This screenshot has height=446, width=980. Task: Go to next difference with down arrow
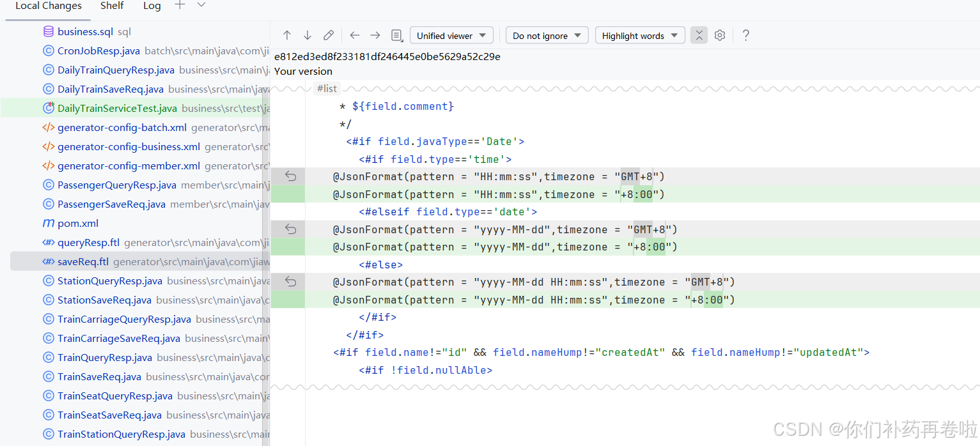[x=307, y=35]
